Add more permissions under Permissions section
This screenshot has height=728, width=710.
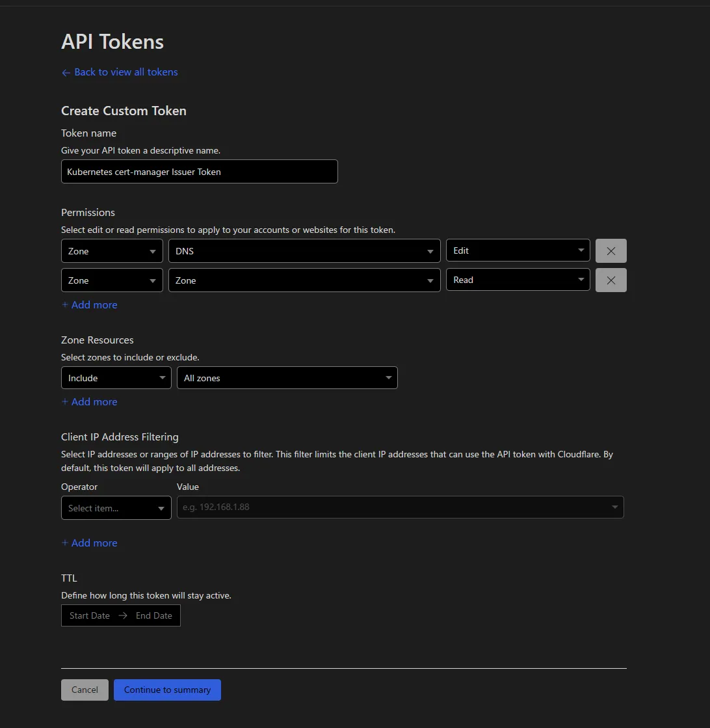90,305
